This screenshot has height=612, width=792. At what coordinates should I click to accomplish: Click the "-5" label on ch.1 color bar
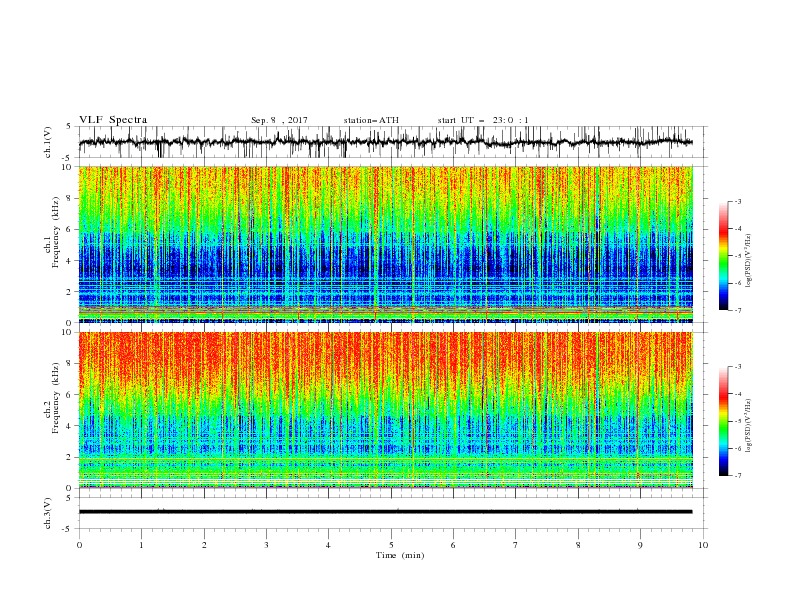pos(737,256)
